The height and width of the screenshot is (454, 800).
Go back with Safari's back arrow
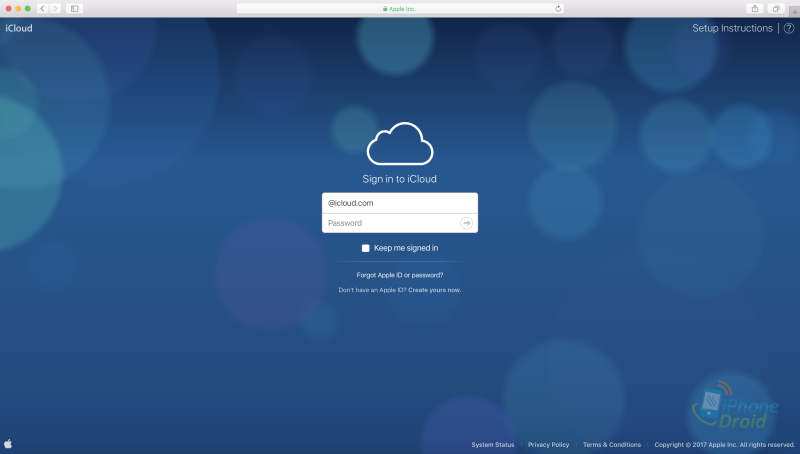click(x=43, y=9)
